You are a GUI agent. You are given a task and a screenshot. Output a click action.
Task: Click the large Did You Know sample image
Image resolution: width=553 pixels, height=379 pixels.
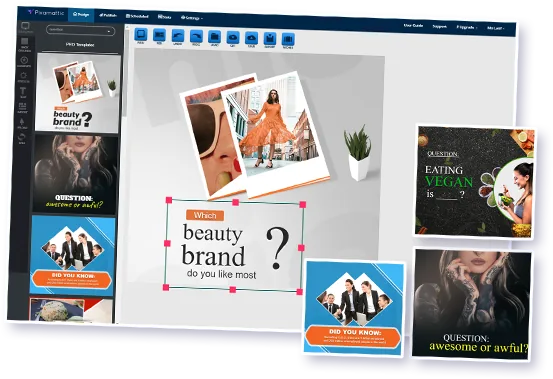pyautogui.click(x=354, y=307)
